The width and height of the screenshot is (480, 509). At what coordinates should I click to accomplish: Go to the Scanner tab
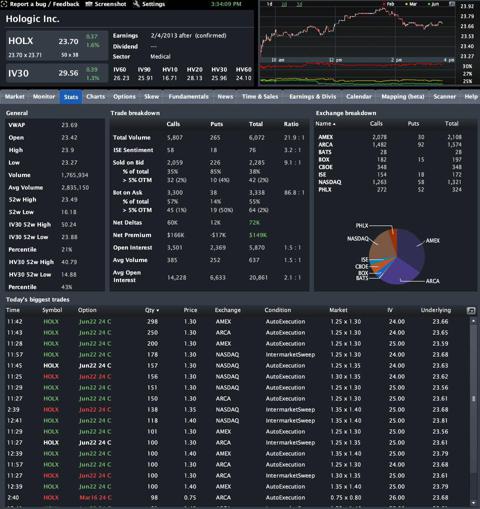pos(445,97)
